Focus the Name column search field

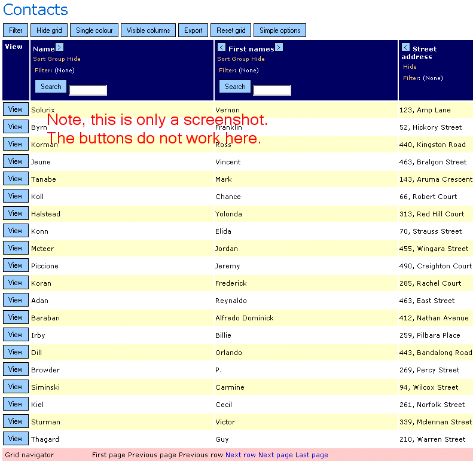pos(88,90)
